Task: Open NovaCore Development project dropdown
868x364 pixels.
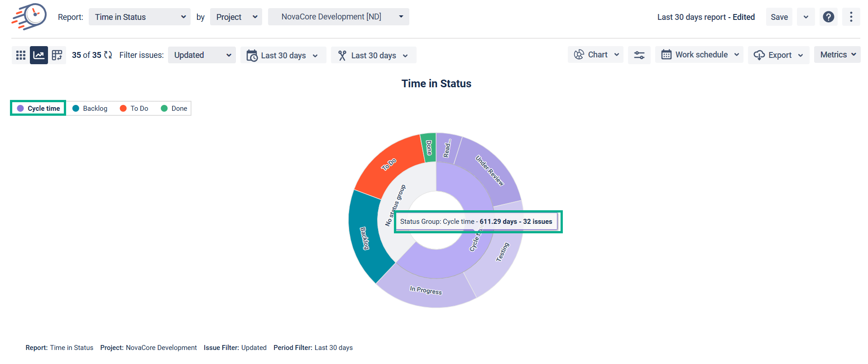Action: [338, 17]
